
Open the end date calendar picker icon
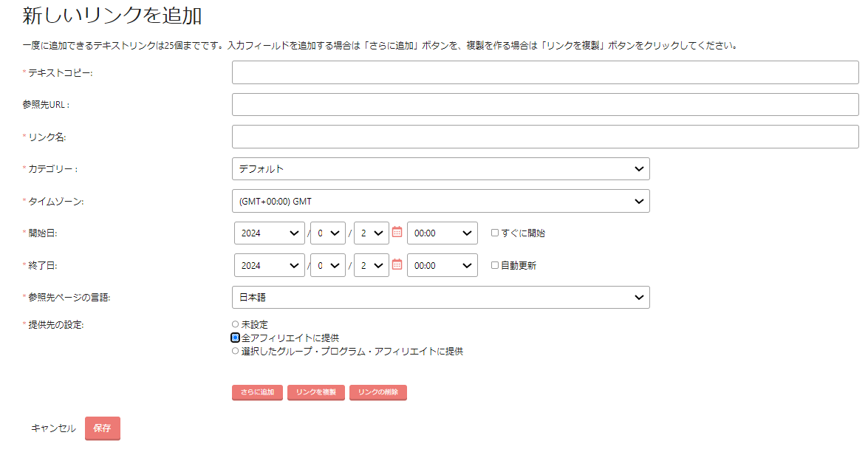click(x=397, y=264)
